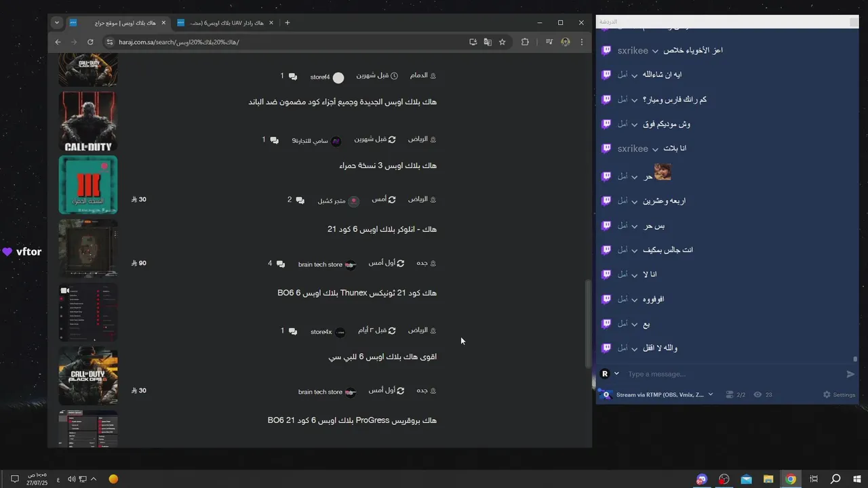Open File Explorer from taskbar
Image resolution: width=868 pixels, height=488 pixels.
pos(768,479)
